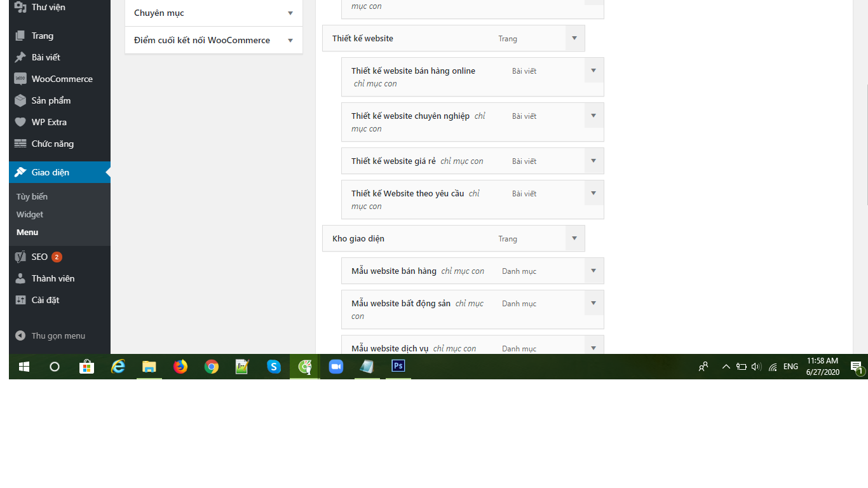
Task: Expand Điểm cuối kết nối WooCommerce panel
Action: pyautogui.click(x=290, y=40)
